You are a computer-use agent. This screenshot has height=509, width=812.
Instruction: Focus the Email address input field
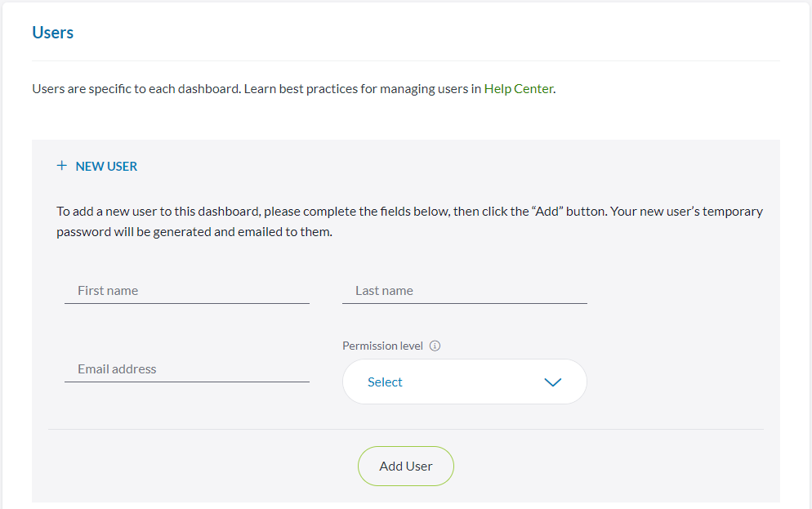[x=186, y=368]
